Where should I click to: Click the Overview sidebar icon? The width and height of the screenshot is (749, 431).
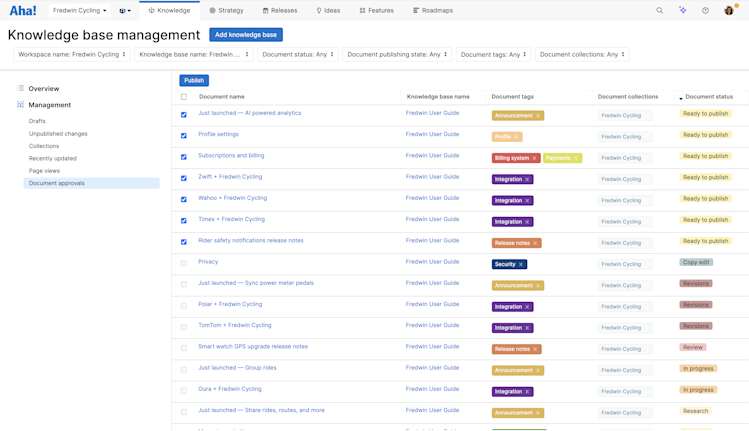[x=20, y=88]
